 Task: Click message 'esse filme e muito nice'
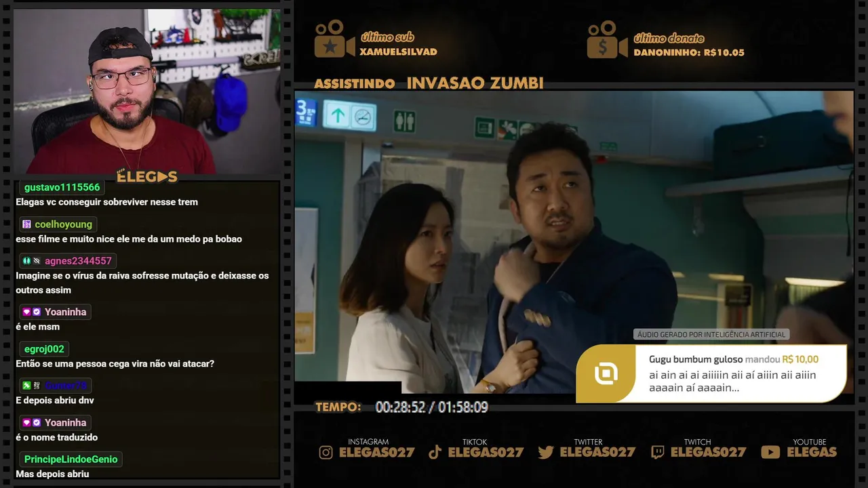coord(129,239)
